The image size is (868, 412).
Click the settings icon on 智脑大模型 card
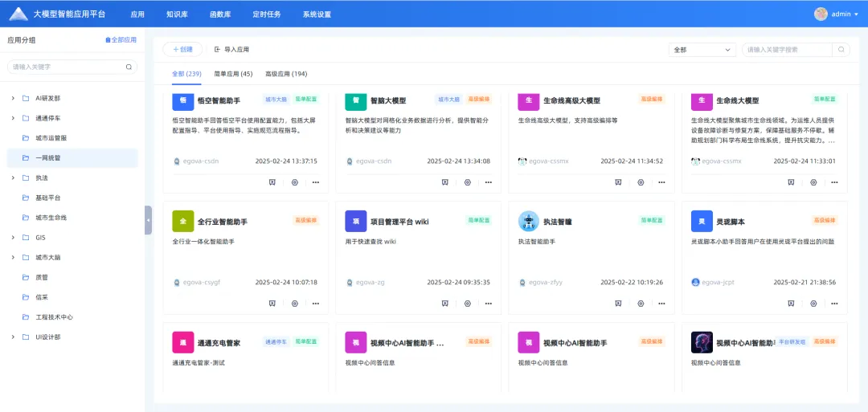coord(467,182)
